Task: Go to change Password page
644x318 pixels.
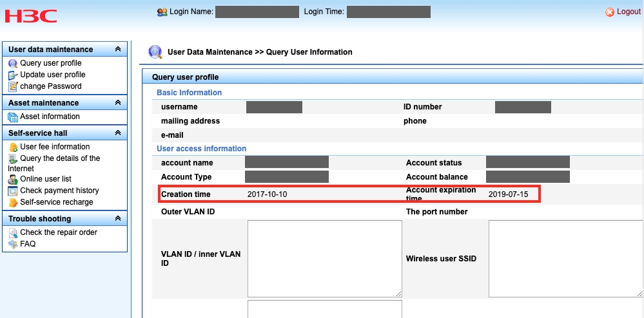Action: [x=51, y=86]
